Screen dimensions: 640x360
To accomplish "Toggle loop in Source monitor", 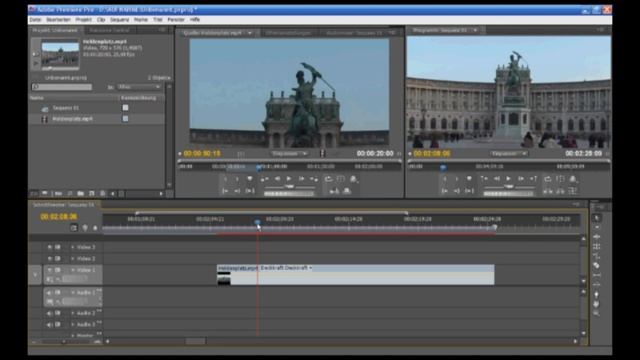I will pos(328,179).
